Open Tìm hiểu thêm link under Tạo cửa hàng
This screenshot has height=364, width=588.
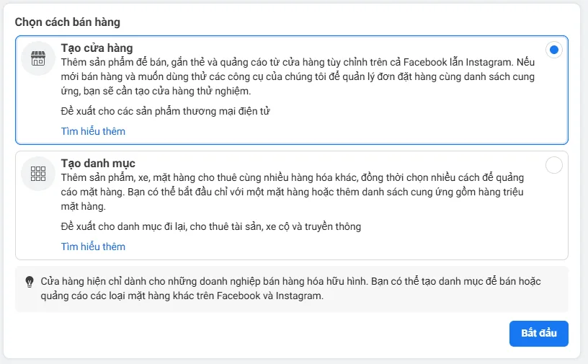click(93, 131)
